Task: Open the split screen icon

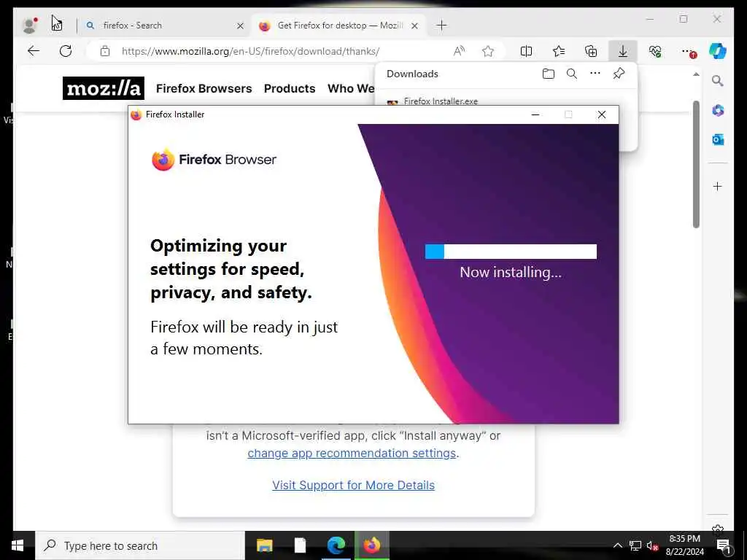Action: [x=527, y=51]
